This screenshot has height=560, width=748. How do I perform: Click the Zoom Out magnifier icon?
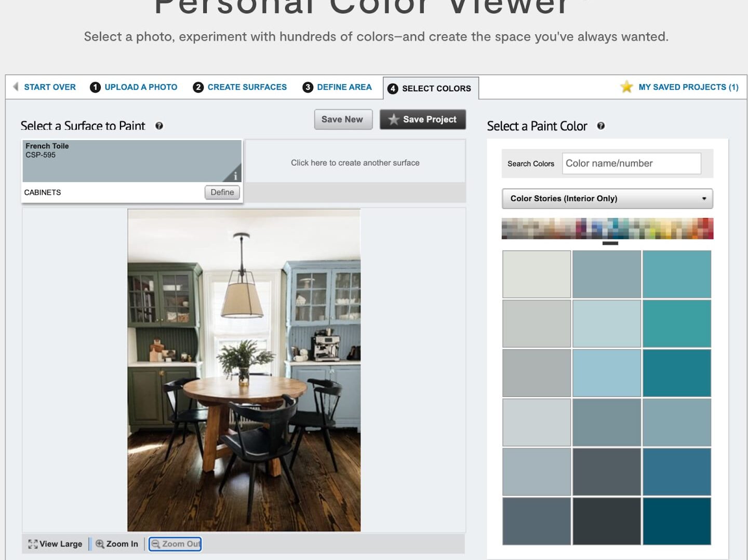(155, 544)
